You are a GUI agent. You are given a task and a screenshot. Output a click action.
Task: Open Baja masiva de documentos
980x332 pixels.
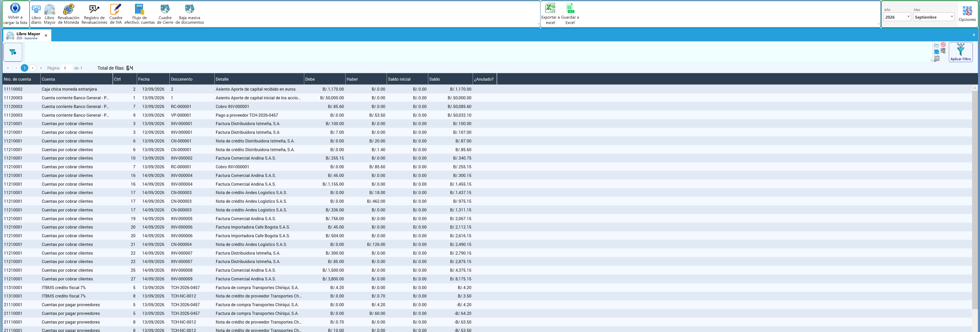tap(189, 15)
